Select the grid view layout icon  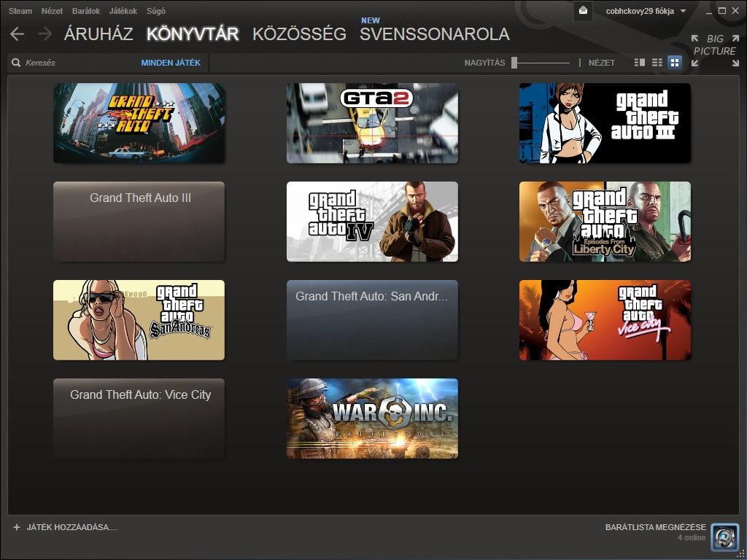click(x=675, y=63)
